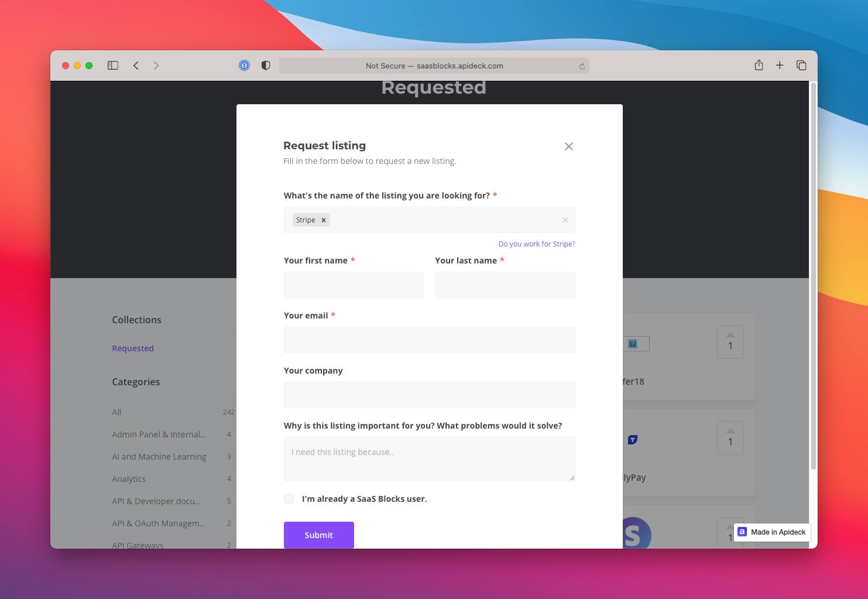Focus the first name field
Screen dimensions: 868x599
point(354,285)
